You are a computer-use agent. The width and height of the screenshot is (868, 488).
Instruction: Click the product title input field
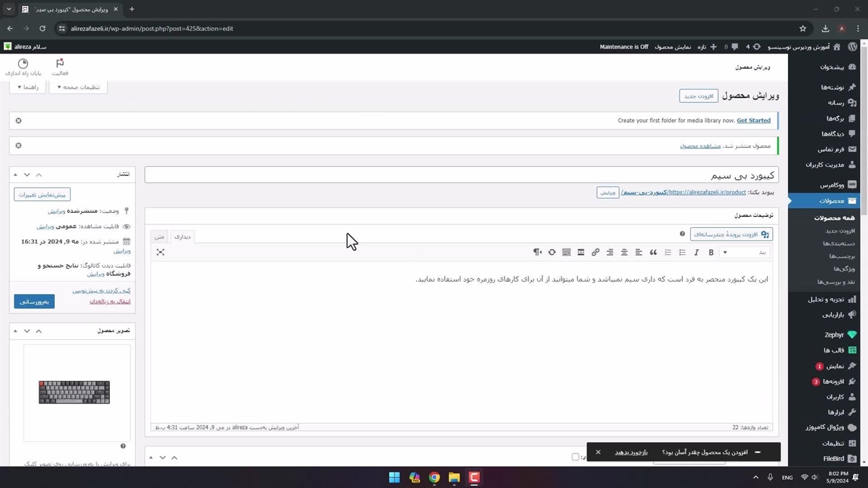(461, 175)
